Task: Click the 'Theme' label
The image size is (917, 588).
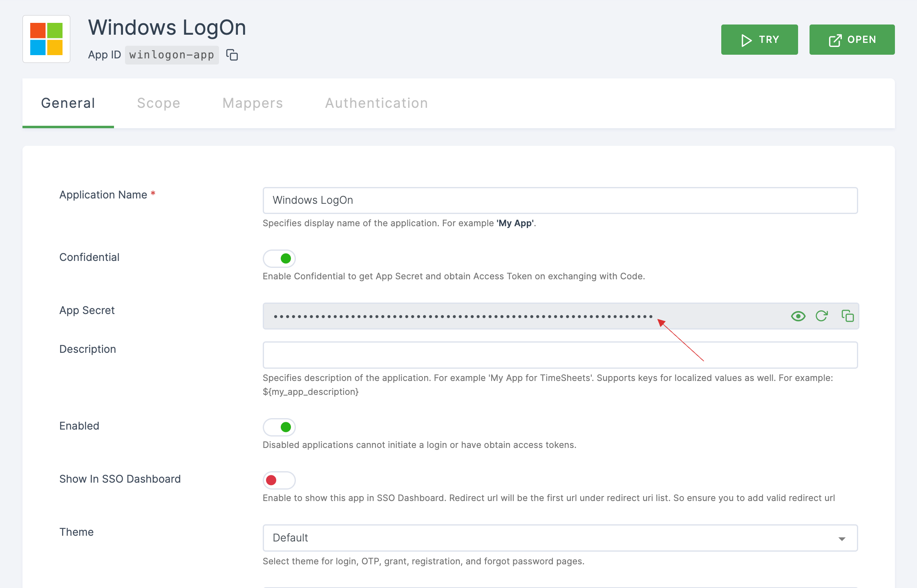Action: point(76,532)
